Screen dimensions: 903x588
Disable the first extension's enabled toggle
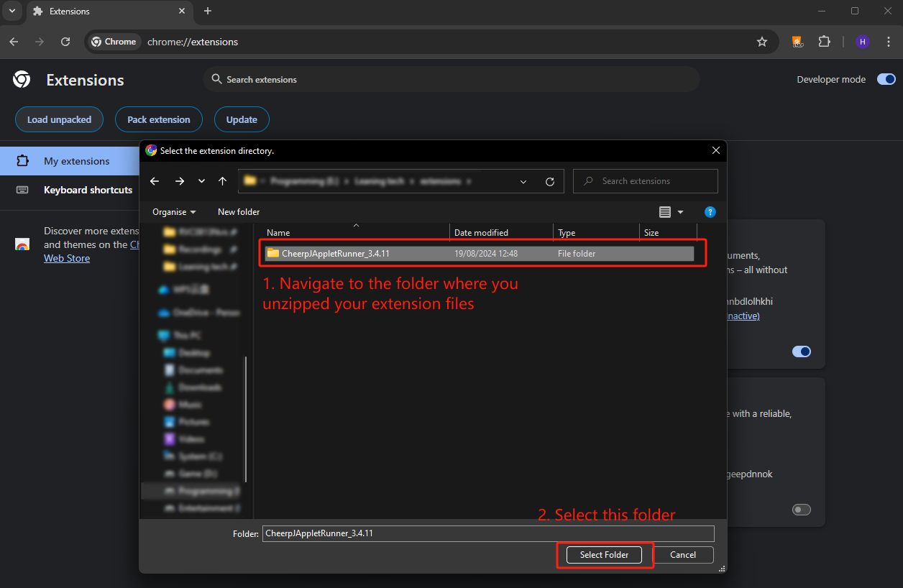click(x=801, y=352)
